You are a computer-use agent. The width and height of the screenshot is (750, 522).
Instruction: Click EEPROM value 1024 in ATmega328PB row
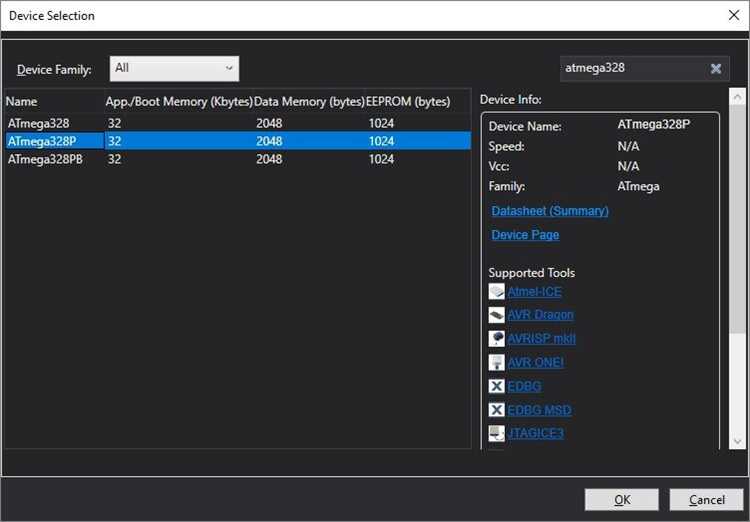381,159
